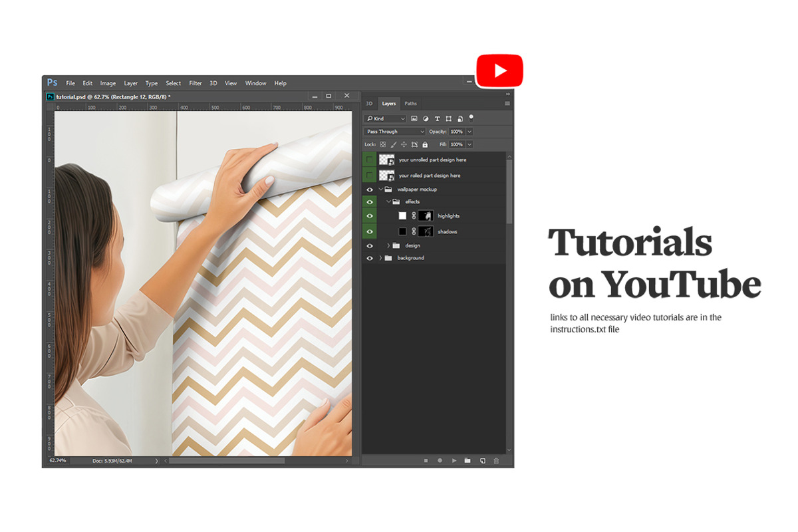Delete layer using the trash icon
The image size is (798, 532).
(x=496, y=460)
